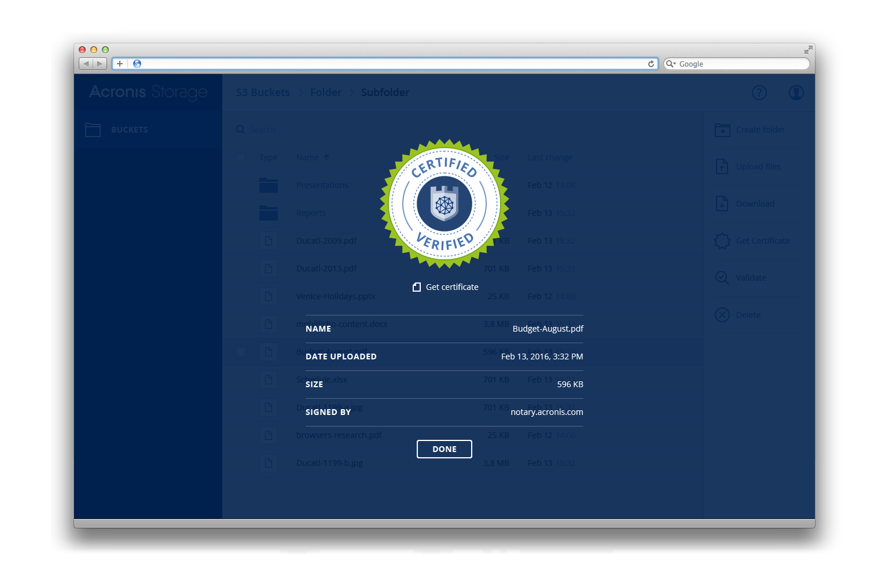Click the Get Certificate badge icon in the sidebar
Viewport: 889px width, 588px height.
pyautogui.click(x=722, y=241)
